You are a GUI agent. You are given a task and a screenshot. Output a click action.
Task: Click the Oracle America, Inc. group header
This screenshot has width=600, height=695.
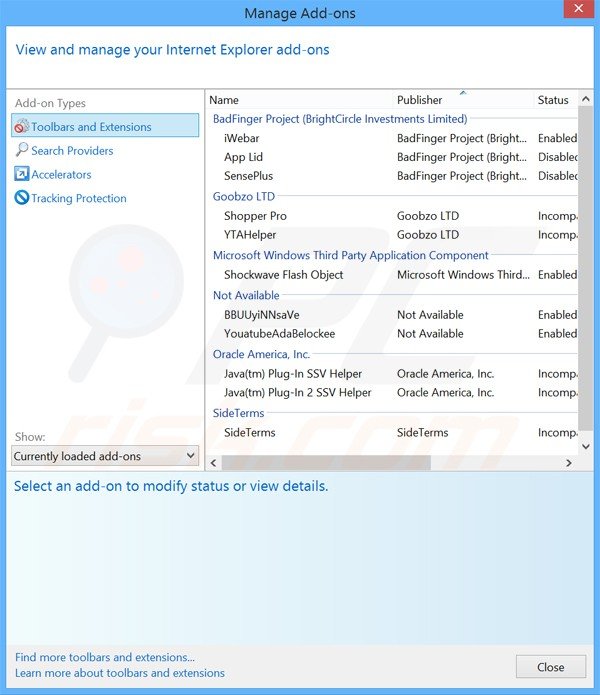pyautogui.click(x=261, y=354)
